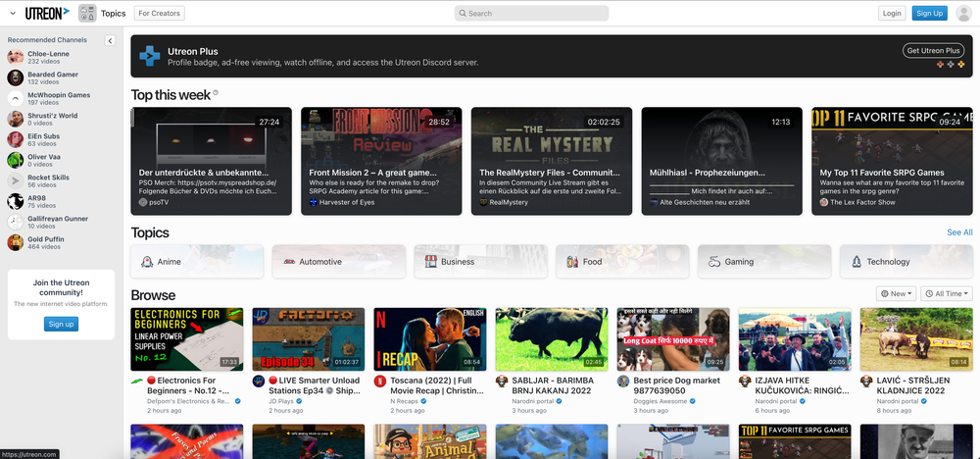
Task: Open Gold Puffin channel avatar
Action: pyautogui.click(x=15, y=242)
